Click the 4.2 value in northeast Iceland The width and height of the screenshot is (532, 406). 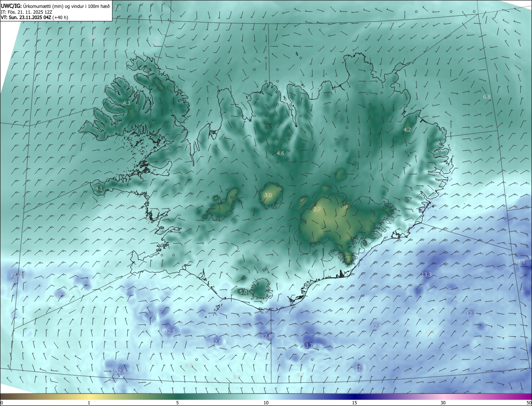(407, 130)
